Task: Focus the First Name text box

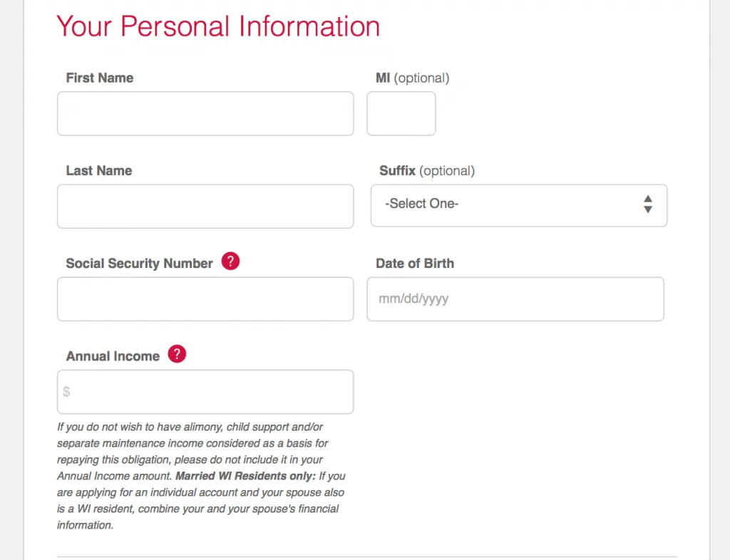Action: (x=205, y=113)
